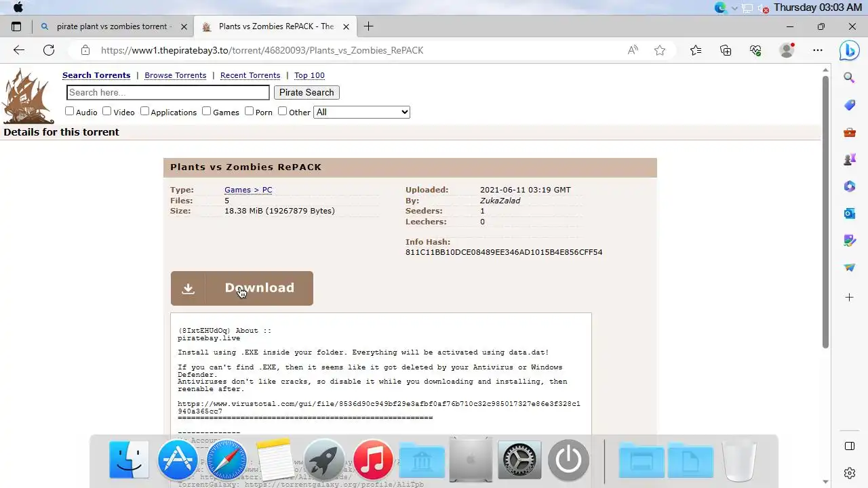Open the Trash in the dock
The height and width of the screenshot is (488, 868).
739,460
